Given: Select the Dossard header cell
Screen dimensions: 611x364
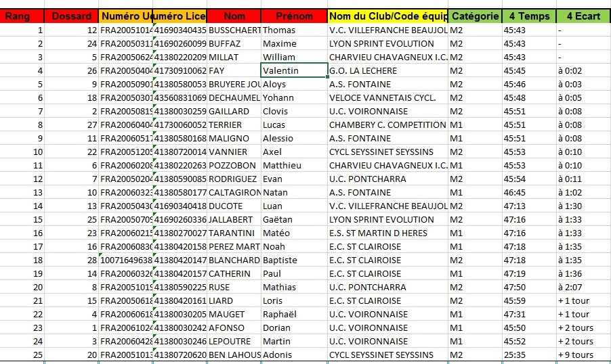Looking at the screenshot, I should click(x=71, y=16).
